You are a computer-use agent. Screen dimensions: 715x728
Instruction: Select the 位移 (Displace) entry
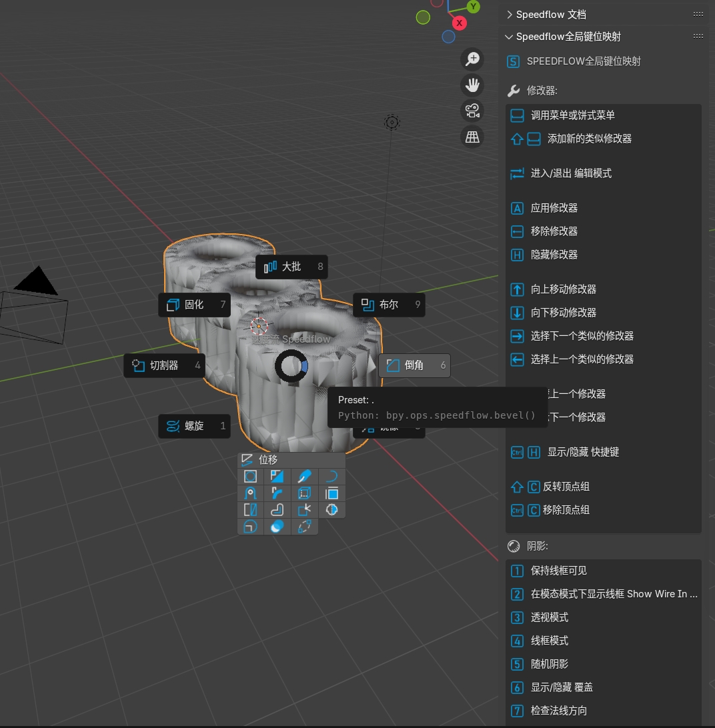point(291,459)
